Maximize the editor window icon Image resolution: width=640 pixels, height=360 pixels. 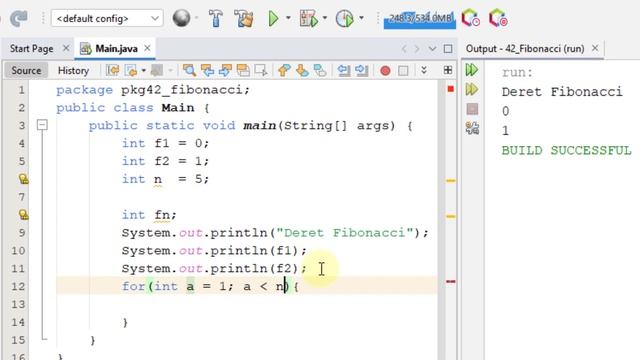pyautogui.click(x=448, y=49)
